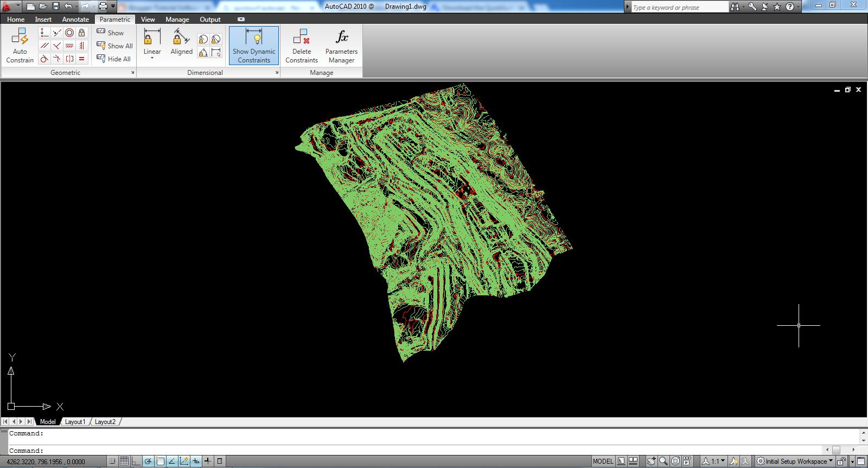The image size is (868, 468).
Task: Create a new drawing from quick access toolbar
Action: pos(31,7)
